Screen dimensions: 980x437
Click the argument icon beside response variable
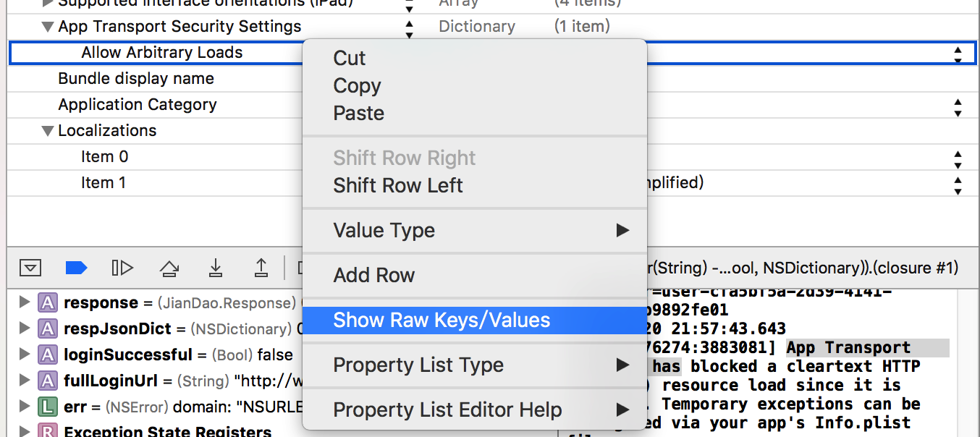48,303
